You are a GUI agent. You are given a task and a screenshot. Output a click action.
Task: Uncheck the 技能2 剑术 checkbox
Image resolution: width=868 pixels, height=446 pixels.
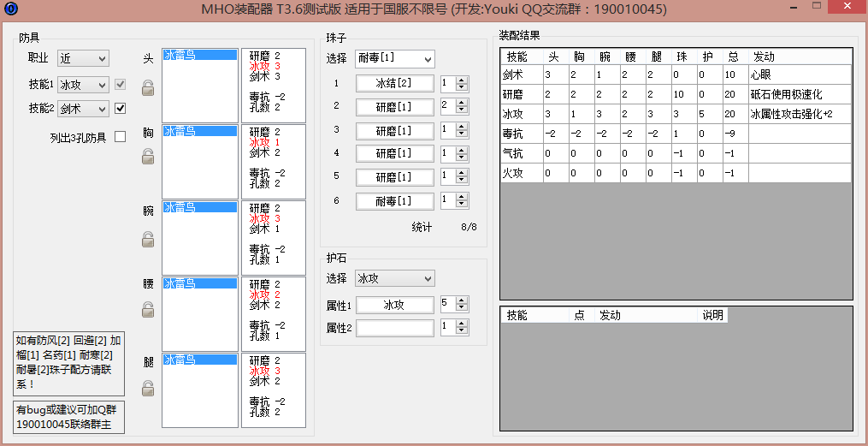tap(121, 108)
